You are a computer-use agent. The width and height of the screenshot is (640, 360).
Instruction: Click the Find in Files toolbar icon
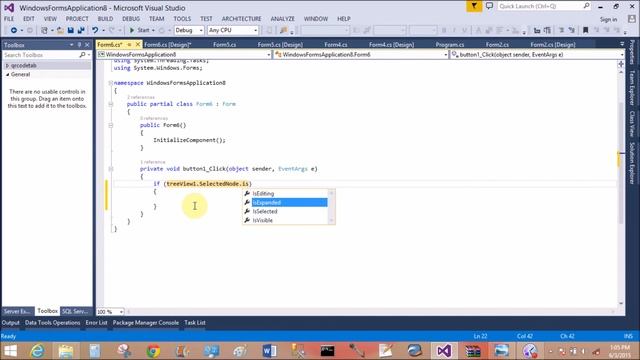[283, 30]
